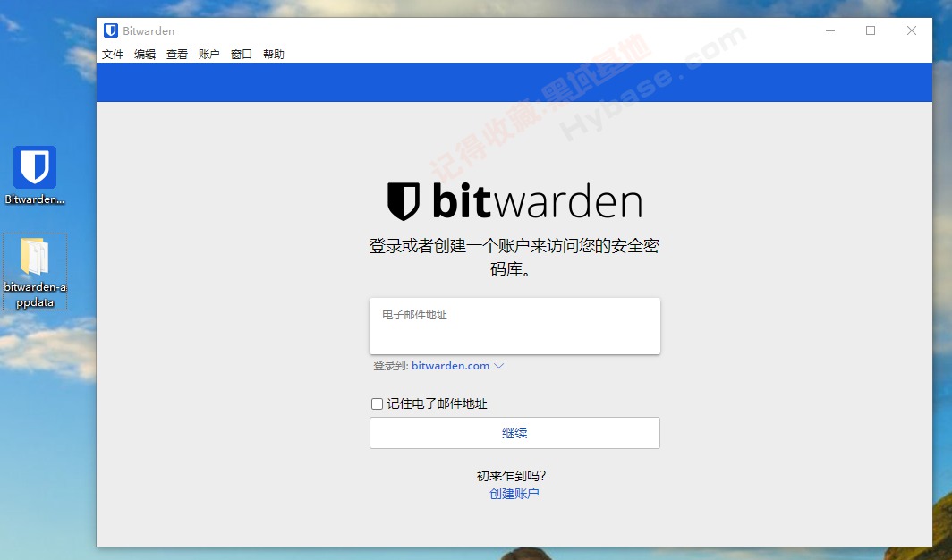
Task: Maximize the Bitwarden window
Action: 871,30
